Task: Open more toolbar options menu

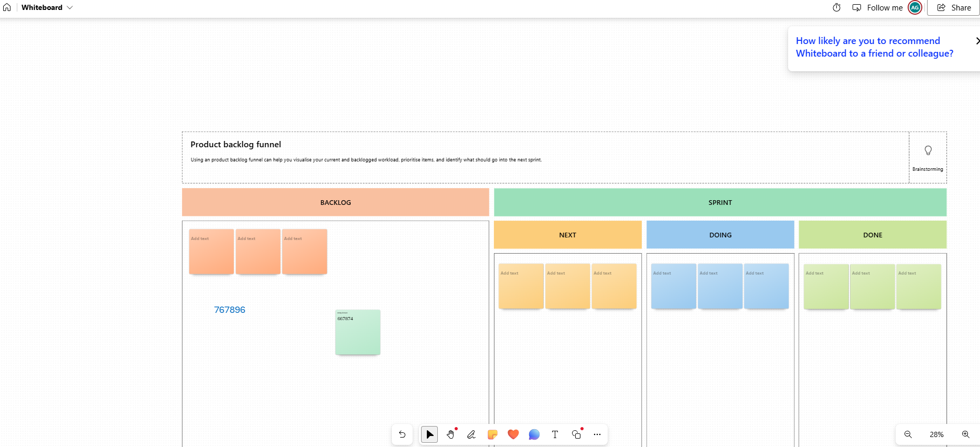Action: pos(597,434)
